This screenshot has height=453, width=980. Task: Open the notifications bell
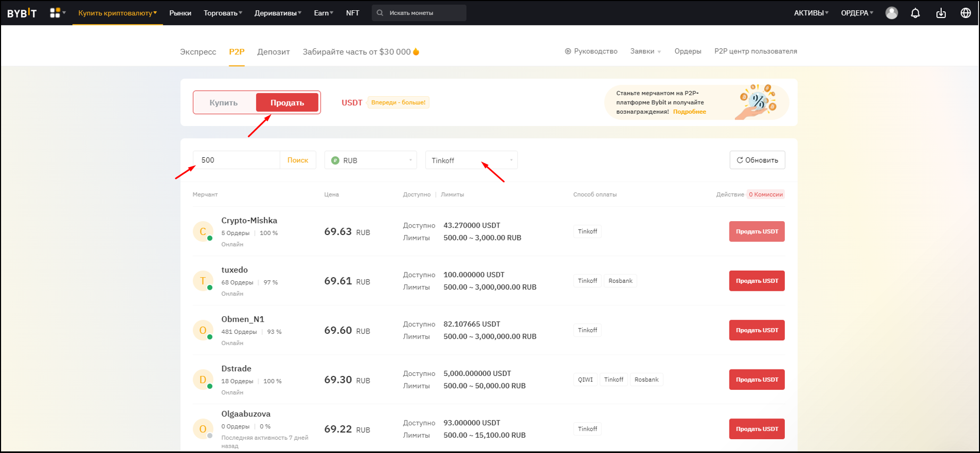pyautogui.click(x=915, y=13)
